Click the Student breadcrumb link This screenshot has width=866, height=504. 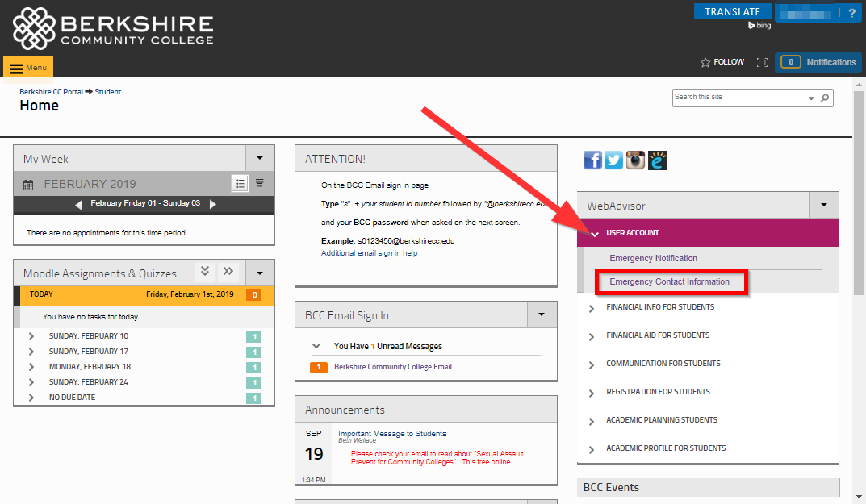click(107, 92)
